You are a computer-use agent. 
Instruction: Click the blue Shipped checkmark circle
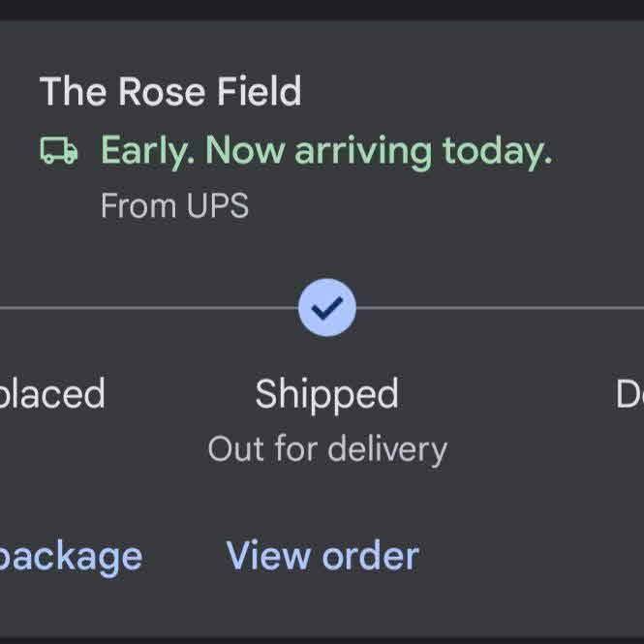[x=327, y=308]
